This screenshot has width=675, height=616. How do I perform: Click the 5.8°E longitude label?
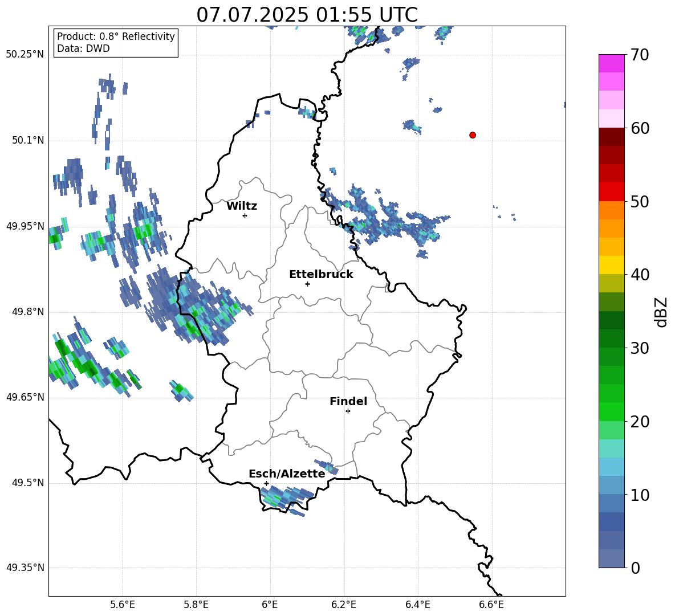[x=196, y=605]
